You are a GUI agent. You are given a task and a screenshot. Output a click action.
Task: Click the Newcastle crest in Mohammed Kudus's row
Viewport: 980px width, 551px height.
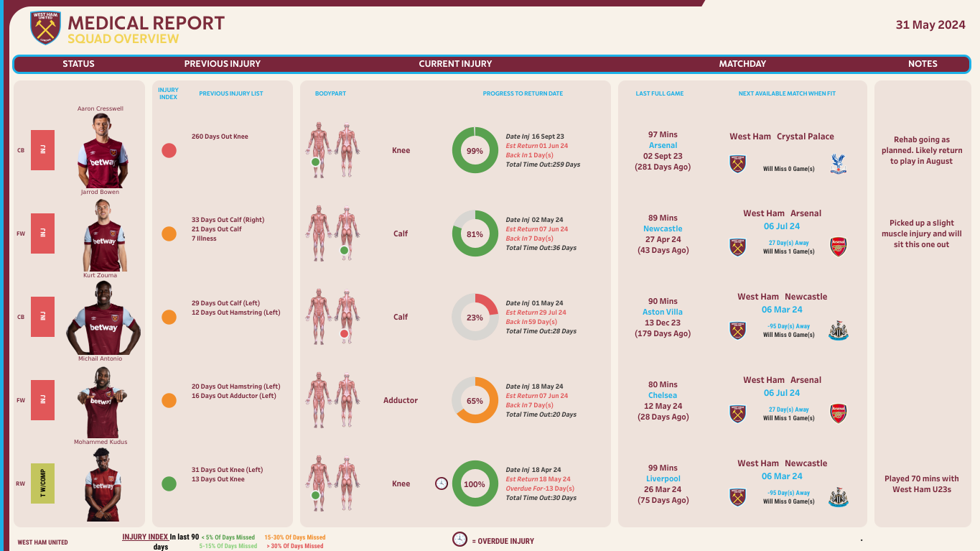tap(838, 497)
